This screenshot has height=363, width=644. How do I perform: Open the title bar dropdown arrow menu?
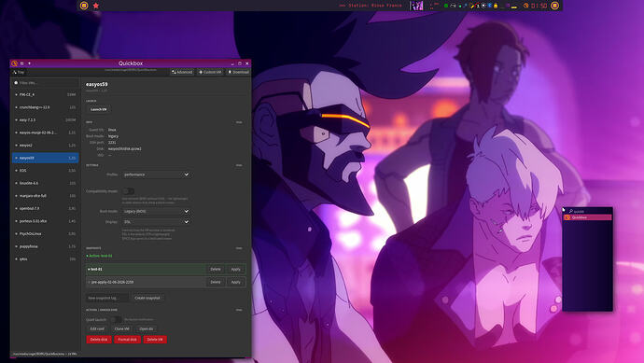(29, 63)
